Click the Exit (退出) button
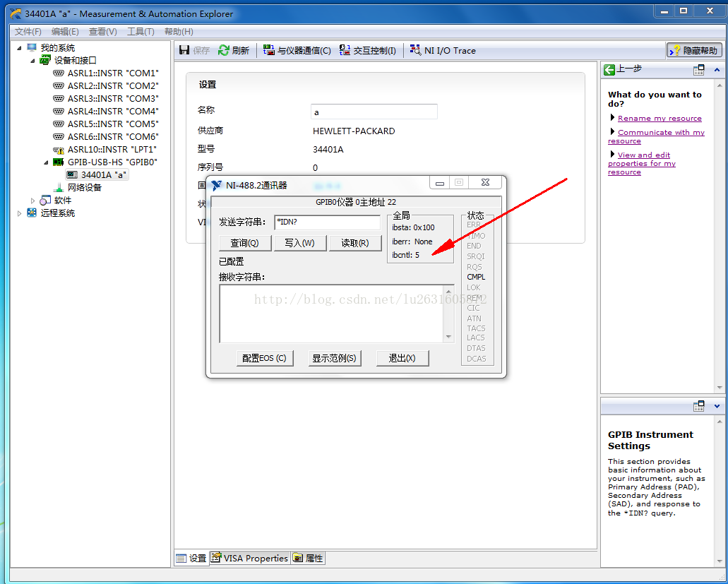728x584 pixels. (x=402, y=358)
